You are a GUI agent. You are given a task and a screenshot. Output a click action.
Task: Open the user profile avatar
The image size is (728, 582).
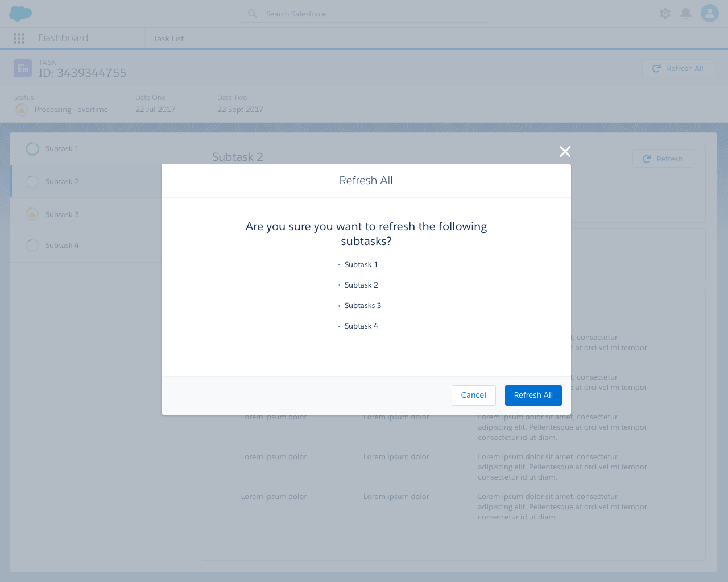pos(709,13)
